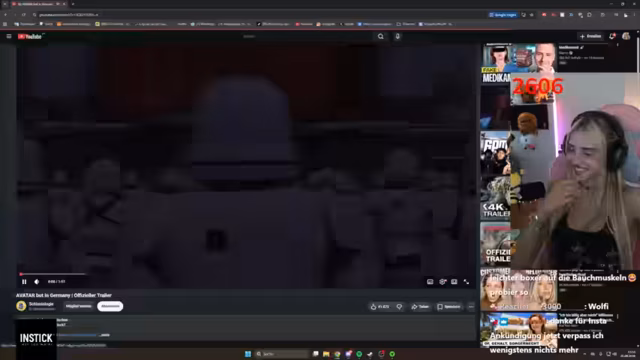This screenshot has height=360, width=640.
Task: Dislike the video with the thumbs-down
Action: 399,307
